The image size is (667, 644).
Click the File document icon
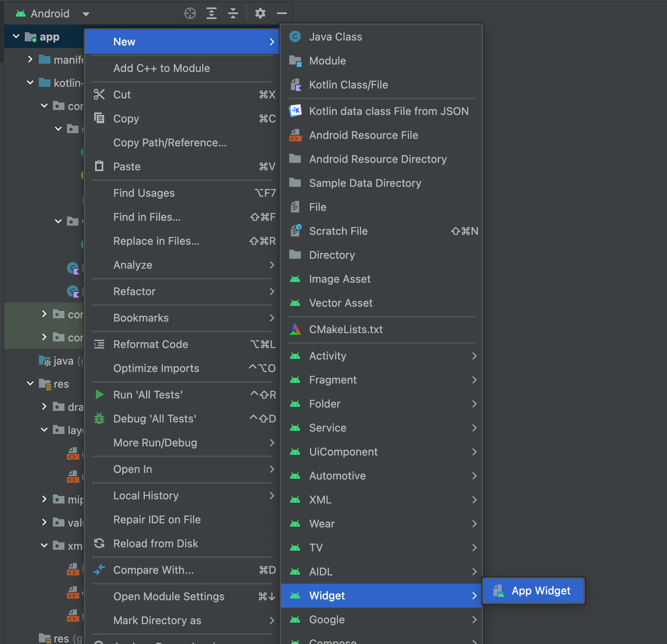pos(295,207)
